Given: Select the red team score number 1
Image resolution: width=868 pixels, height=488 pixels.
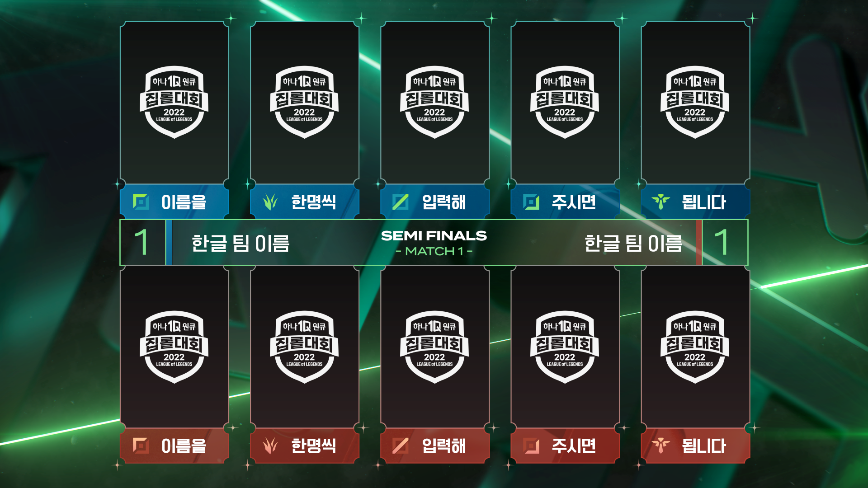Looking at the screenshot, I should click(x=722, y=242).
